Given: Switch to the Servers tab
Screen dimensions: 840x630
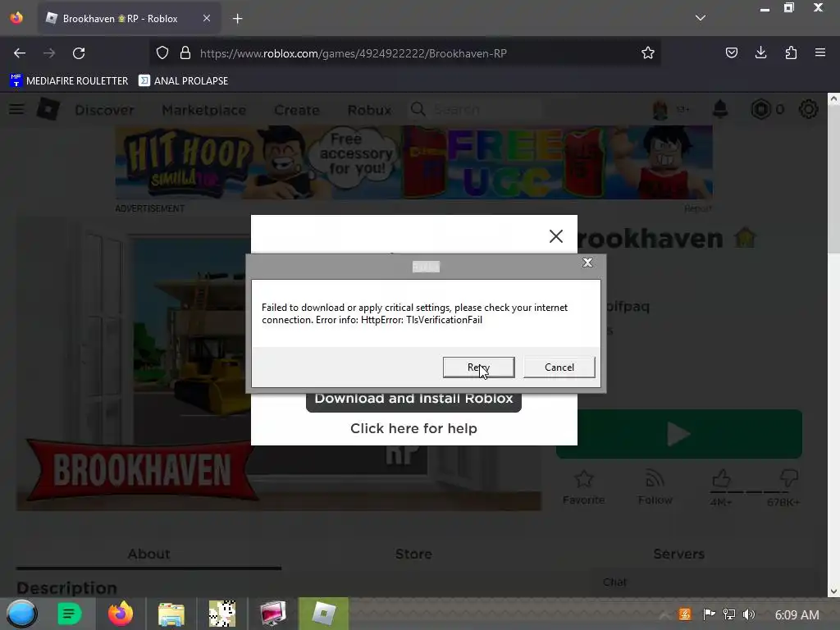Looking at the screenshot, I should [x=678, y=554].
